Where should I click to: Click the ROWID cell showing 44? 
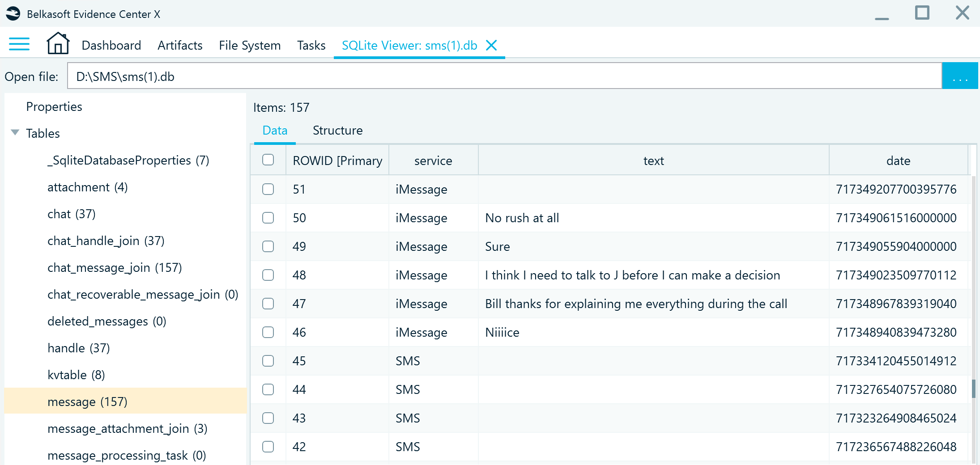337,389
